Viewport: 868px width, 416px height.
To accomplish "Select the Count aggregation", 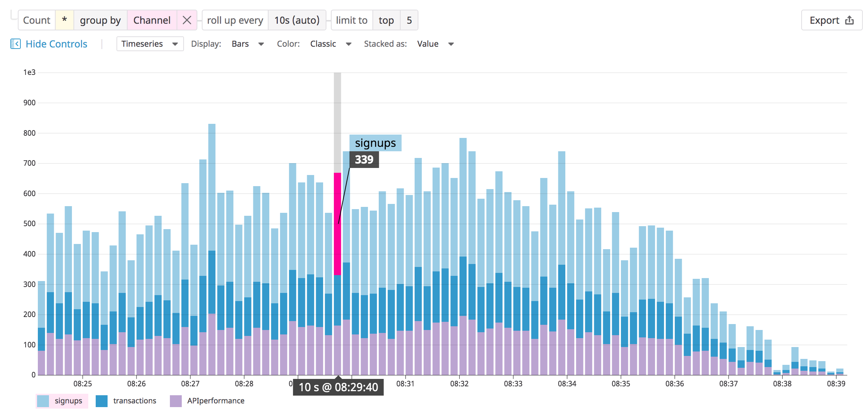I will [36, 20].
